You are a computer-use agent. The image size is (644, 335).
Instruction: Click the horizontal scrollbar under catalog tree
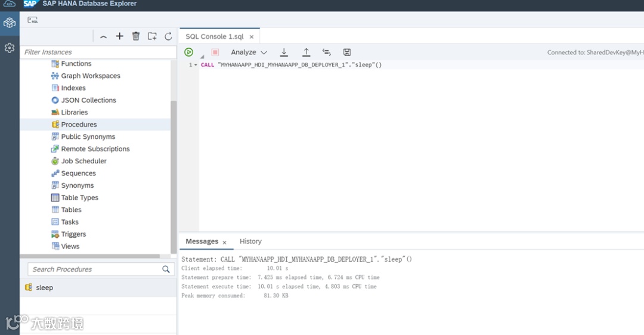tap(91, 256)
